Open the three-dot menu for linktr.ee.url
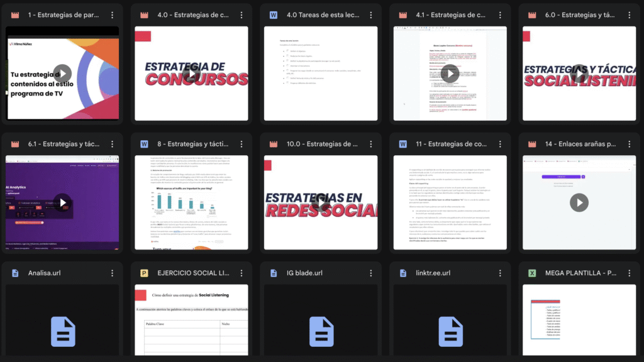The width and height of the screenshot is (644, 362). [x=499, y=273]
